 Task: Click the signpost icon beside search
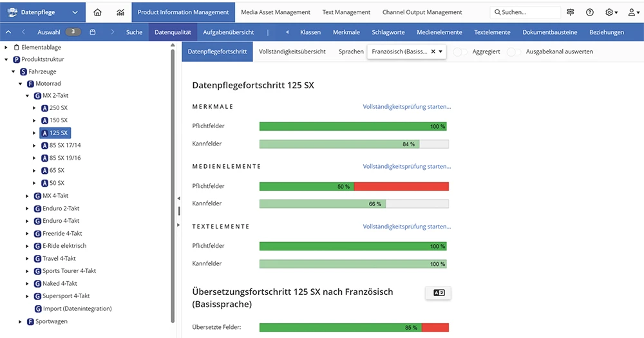tap(570, 12)
